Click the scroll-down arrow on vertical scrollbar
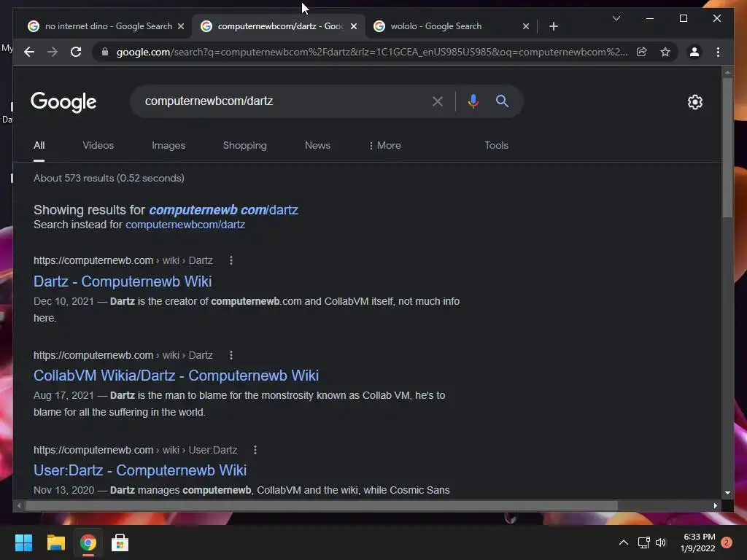 [727, 494]
